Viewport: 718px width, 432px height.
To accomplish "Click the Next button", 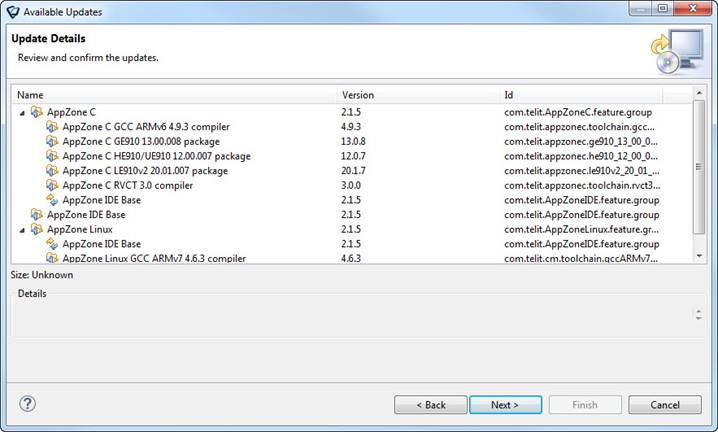I will click(506, 405).
